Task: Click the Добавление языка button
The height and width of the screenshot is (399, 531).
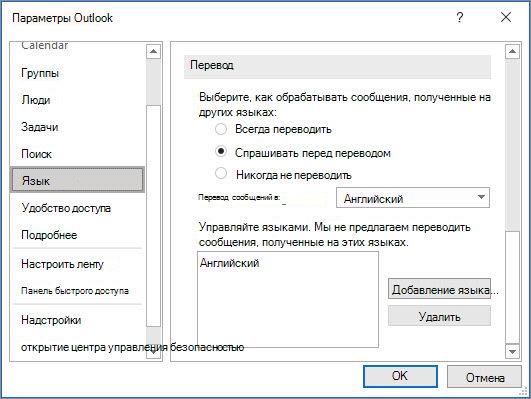Action: [x=439, y=289]
